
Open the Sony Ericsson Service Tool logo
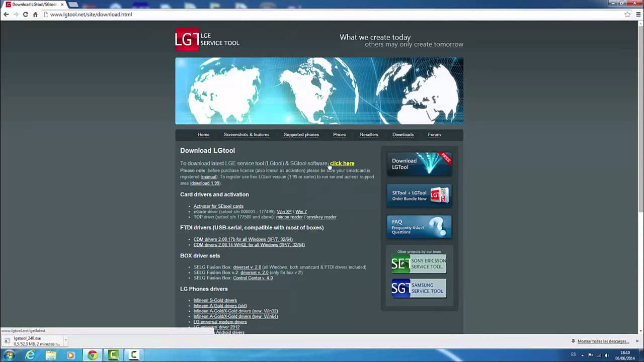419,264
